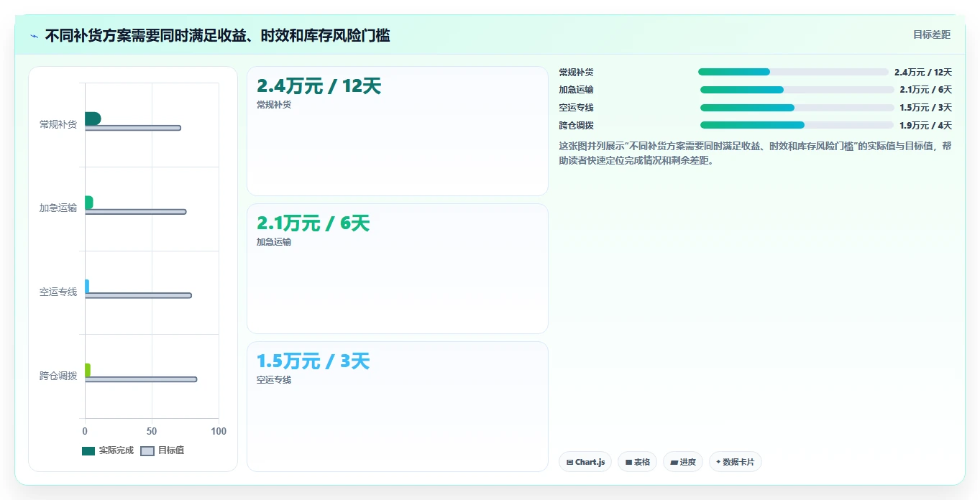Click the 常规补货 chart axis label
980x500 pixels.
click(x=58, y=124)
